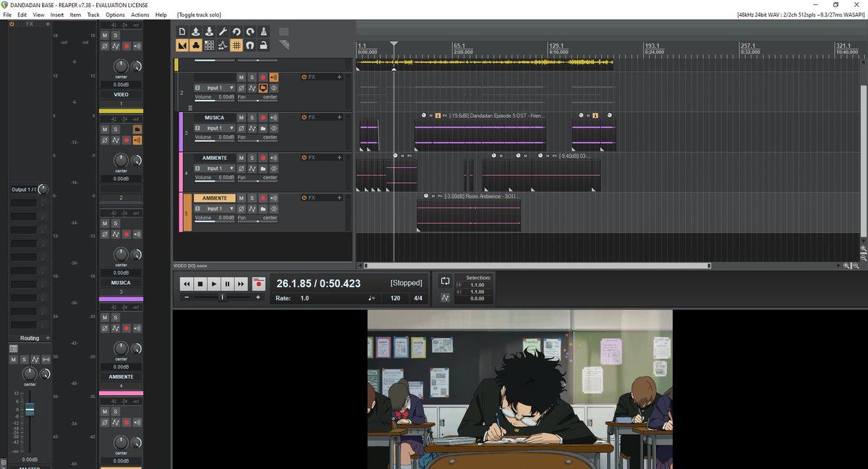Click the Save project toolbar icon
Screen dimensions: 868x469
(209, 32)
